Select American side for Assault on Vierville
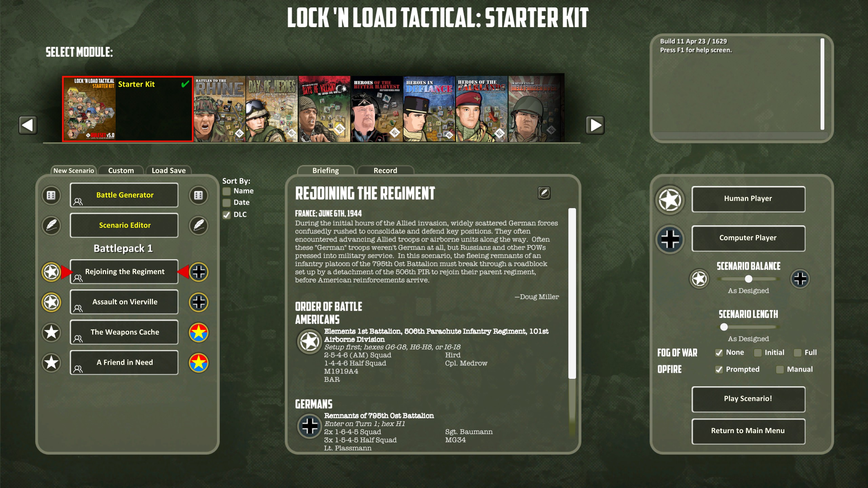 [x=51, y=302]
